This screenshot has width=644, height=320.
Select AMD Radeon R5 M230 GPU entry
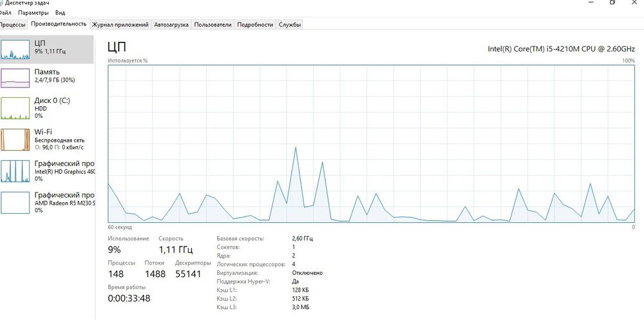[47, 203]
